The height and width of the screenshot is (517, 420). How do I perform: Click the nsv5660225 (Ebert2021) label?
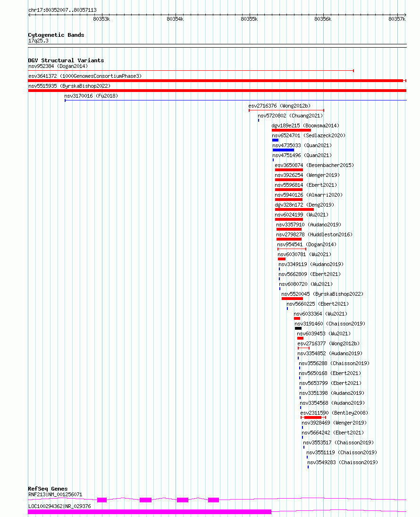pyautogui.click(x=318, y=304)
